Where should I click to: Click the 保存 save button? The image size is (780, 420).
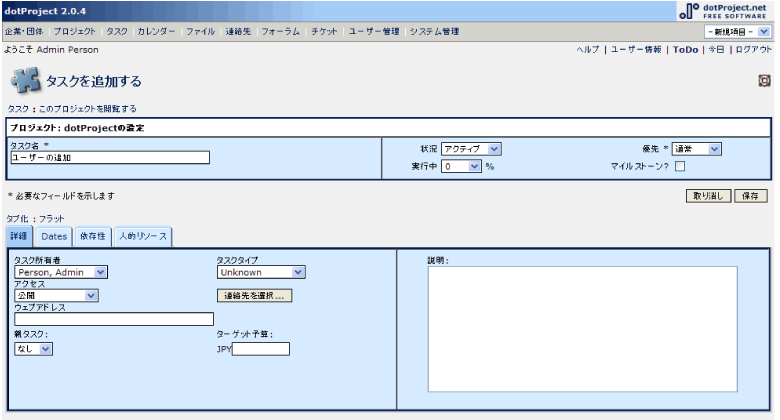(751, 196)
